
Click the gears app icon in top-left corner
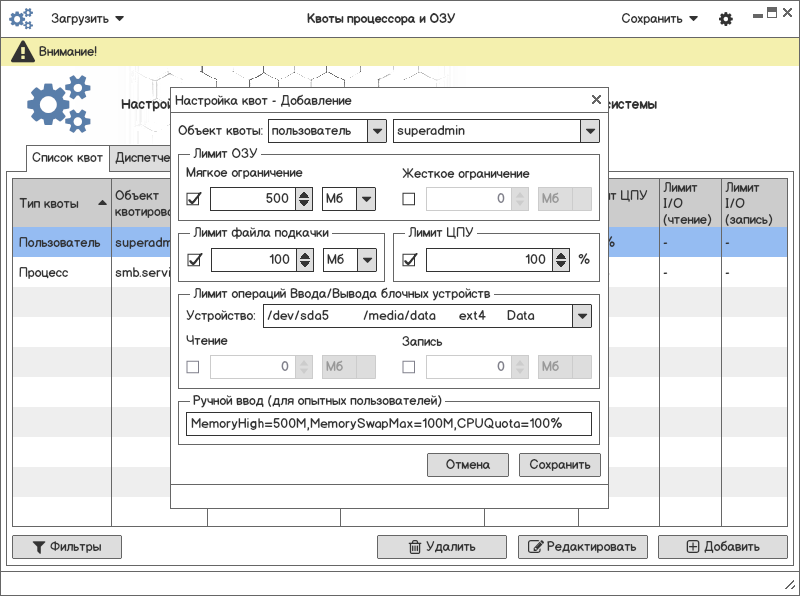[21, 19]
